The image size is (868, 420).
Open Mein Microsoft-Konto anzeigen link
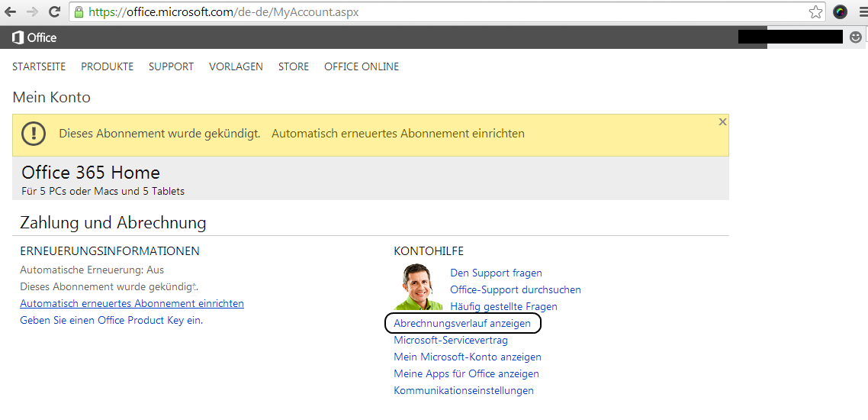click(x=468, y=357)
